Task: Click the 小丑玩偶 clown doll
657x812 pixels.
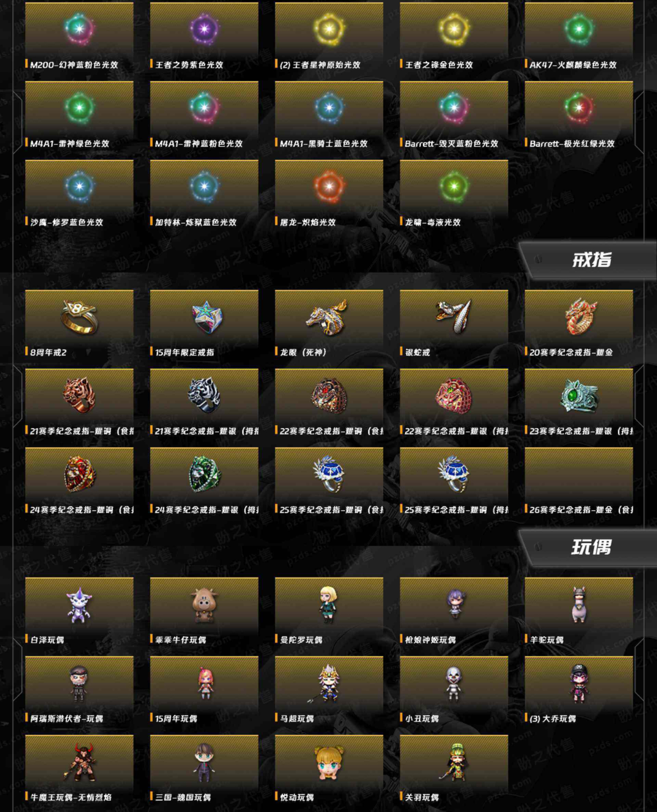Action: 453,683
